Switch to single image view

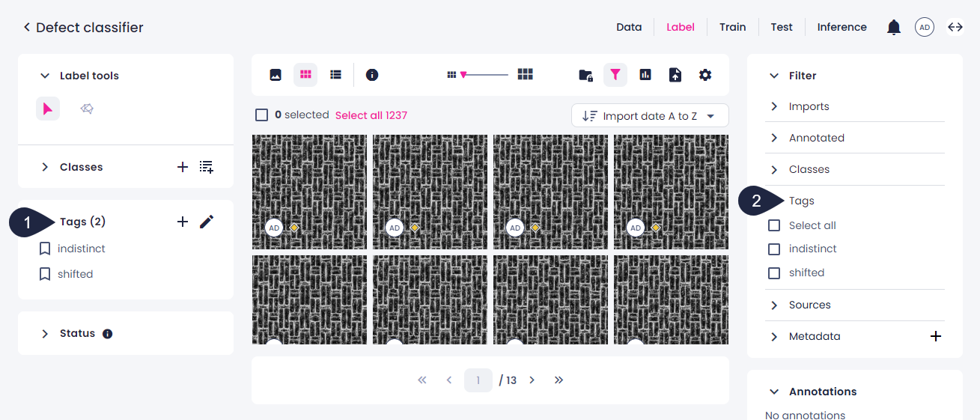[276, 75]
